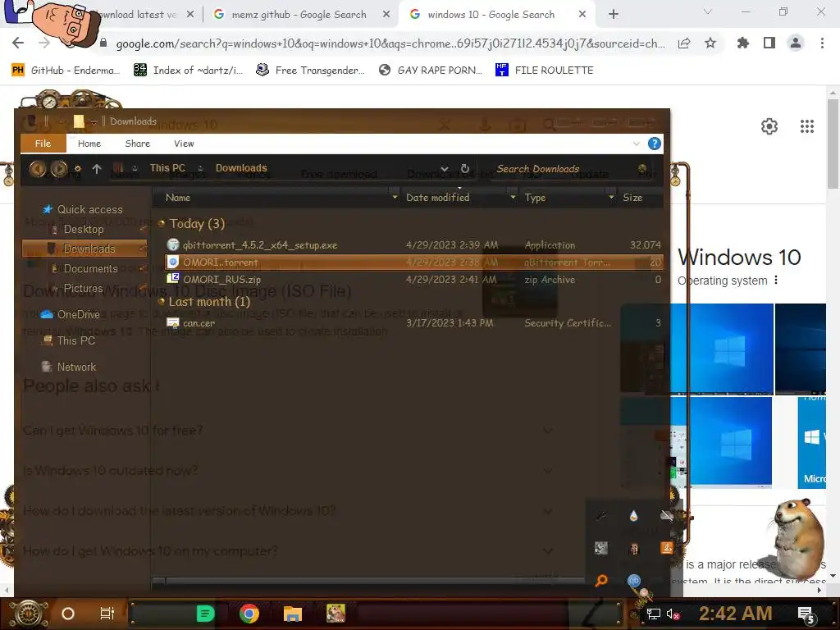Open Chrome Extensions puzzle icon

pos(743,43)
